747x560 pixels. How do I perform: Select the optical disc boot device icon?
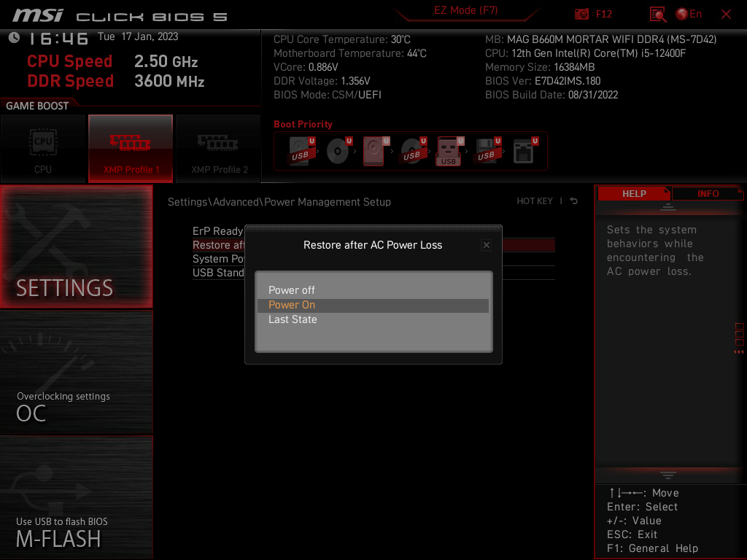[x=338, y=152]
